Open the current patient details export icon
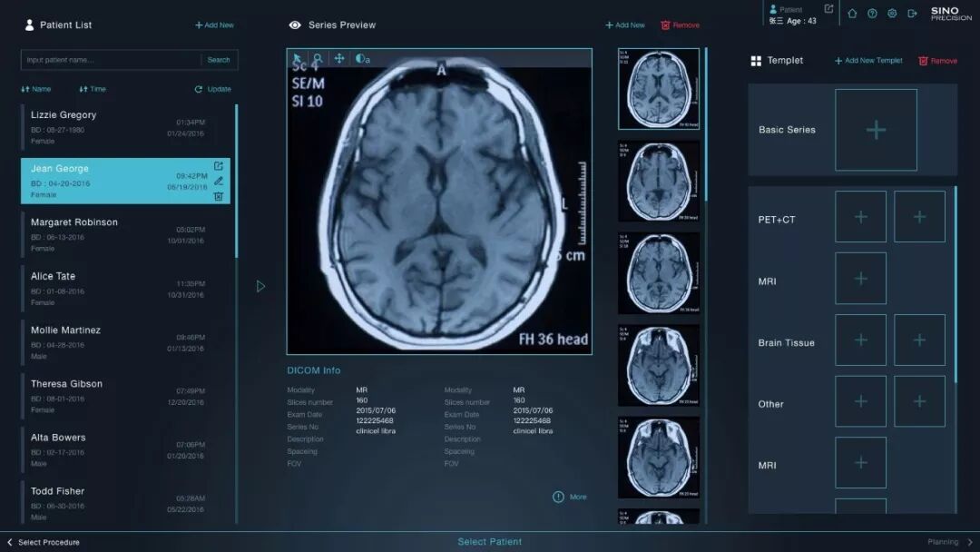The height and width of the screenshot is (552, 980). [x=828, y=9]
